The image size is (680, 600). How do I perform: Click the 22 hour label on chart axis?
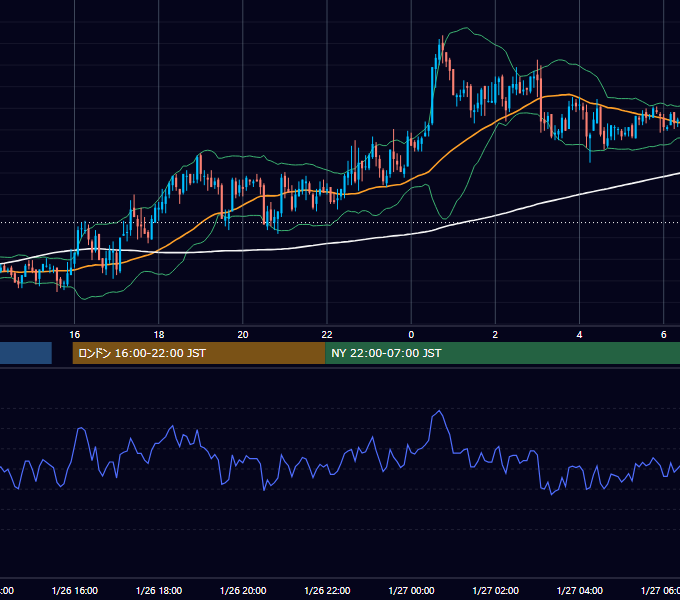click(x=327, y=335)
